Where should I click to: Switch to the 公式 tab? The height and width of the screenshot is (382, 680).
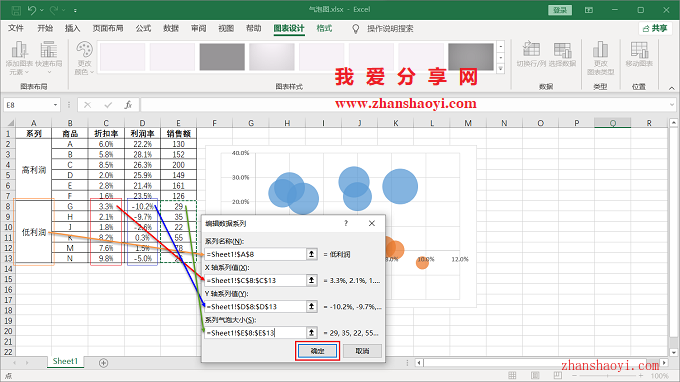143,28
